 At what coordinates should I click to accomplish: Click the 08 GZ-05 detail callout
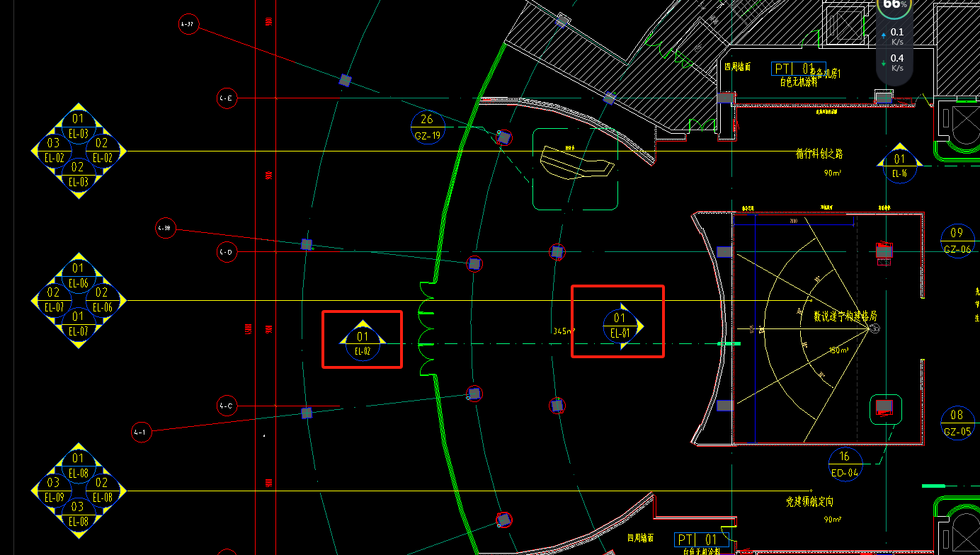click(x=957, y=423)
